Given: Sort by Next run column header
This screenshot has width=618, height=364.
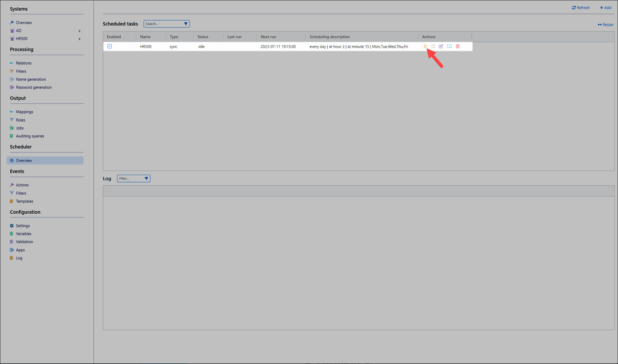Looking at the screenshot, I should (x=268, y=37).
